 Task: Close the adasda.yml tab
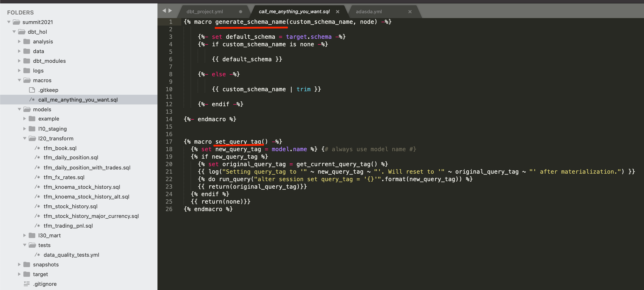point(410,11)
